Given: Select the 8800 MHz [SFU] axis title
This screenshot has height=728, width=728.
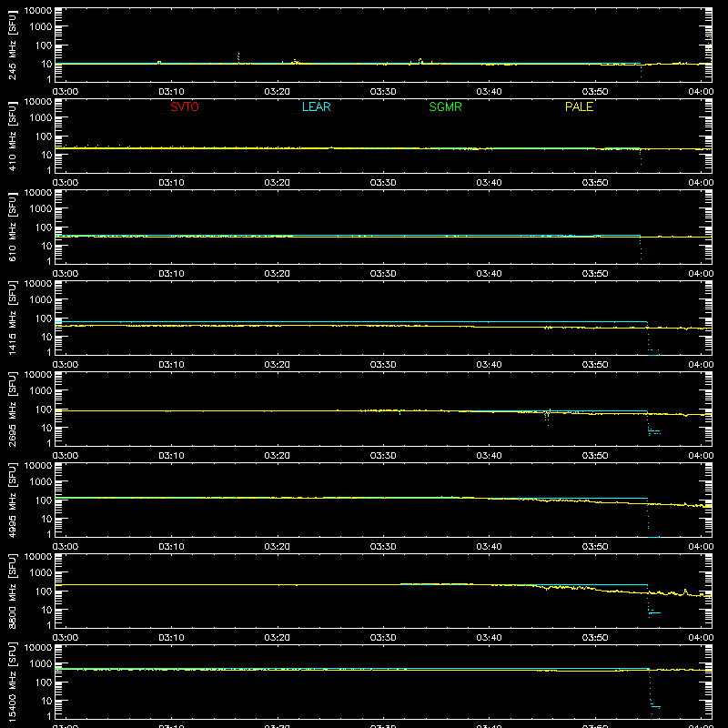Looking at the screenshot, I should tap(13, 591).
